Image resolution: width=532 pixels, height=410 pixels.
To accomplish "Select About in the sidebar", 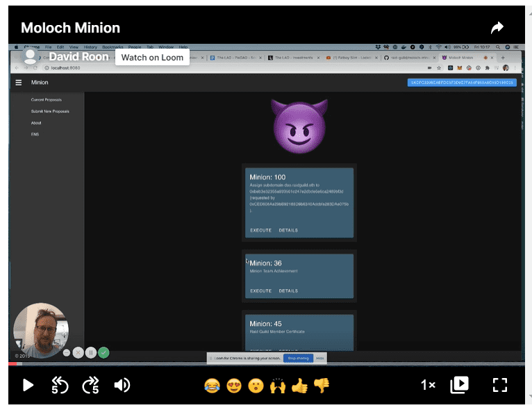I will point(36,123).
